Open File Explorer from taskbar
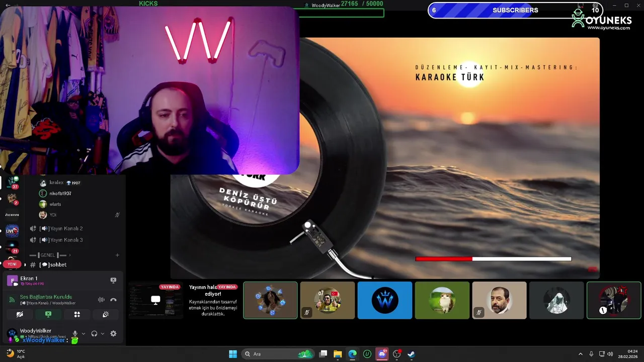 coord(338,354)
